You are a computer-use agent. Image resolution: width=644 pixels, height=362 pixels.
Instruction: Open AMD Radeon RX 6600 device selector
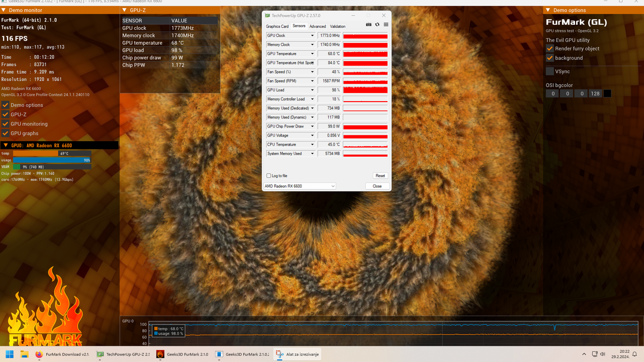299,186
